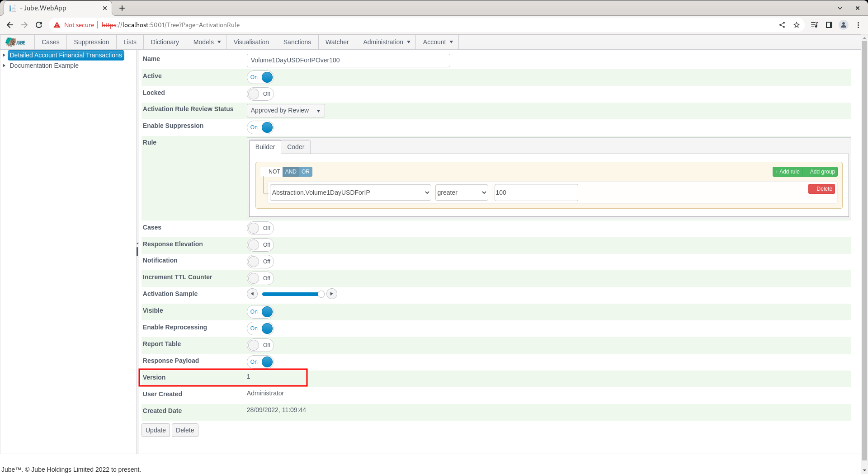Open the Abstraction.Volume1DayUSDForIP field dropdown

click(x=350, y=192)
